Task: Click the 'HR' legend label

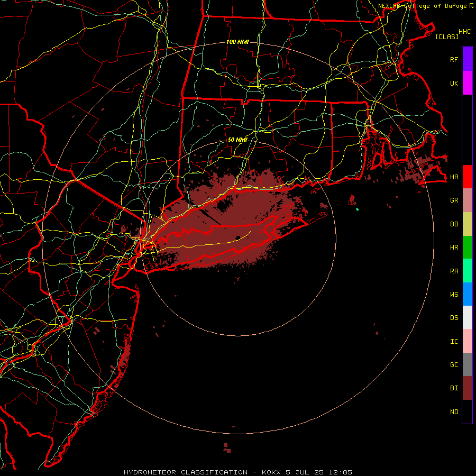Action: (454, 248)
